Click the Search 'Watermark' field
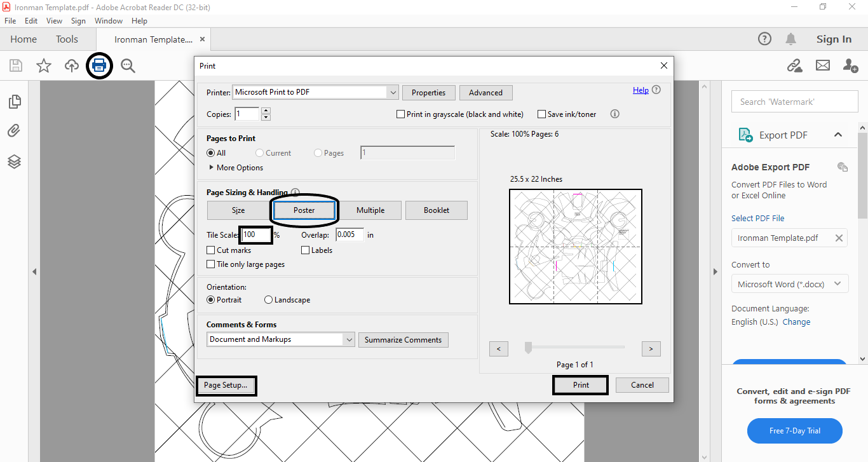This screenshot has width=868, height=462. pyautogui.click(x=795, y=102)
